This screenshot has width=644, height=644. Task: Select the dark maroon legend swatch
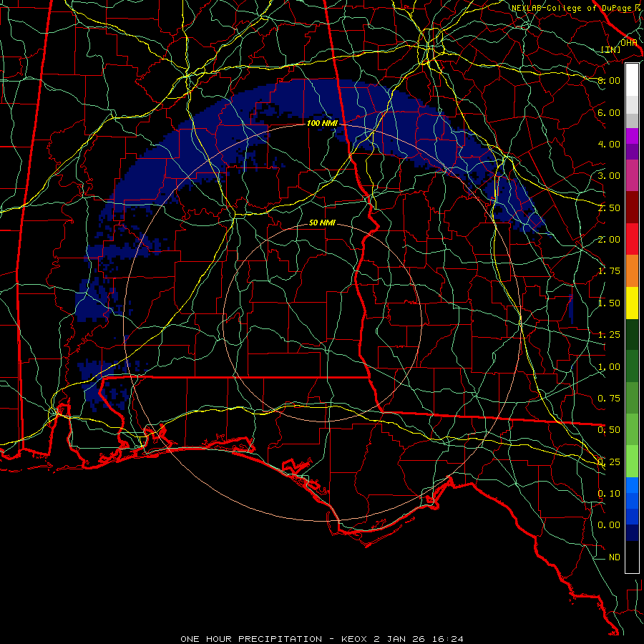tap(632, 208)
